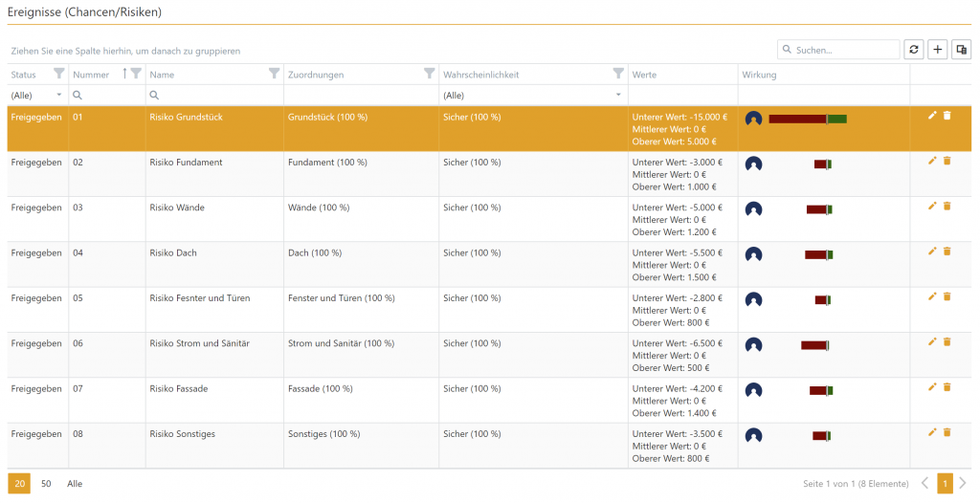
Task: Delete Risiko Wände with its trash icon
Action: tap(947, 207)
